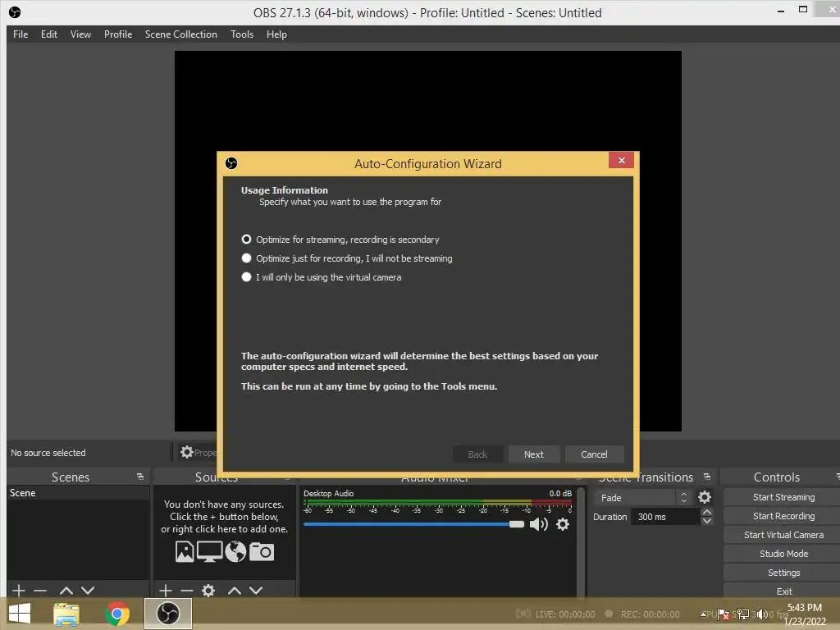Move source up arrow
The height and width of the screenshot is (630, 840).
pos(234,591)
